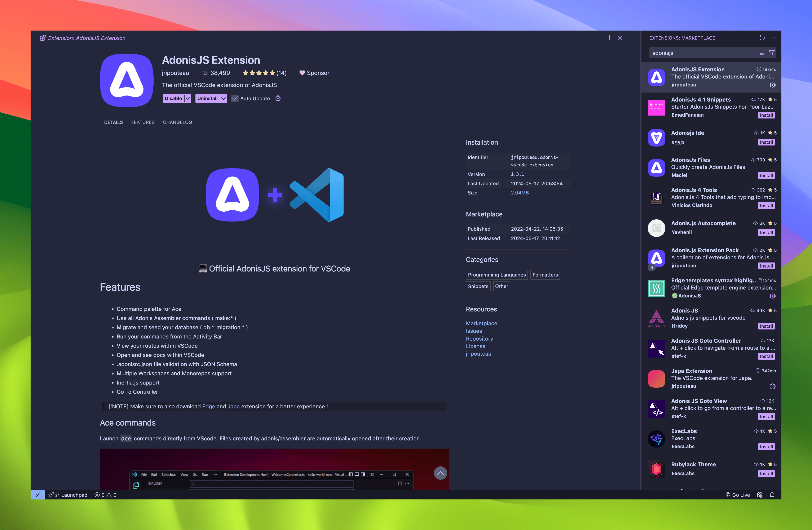The width and height of the screenshot is (812, 530).
Task: Expand the Disable dropdown arrow
Action: click(188, 99)
